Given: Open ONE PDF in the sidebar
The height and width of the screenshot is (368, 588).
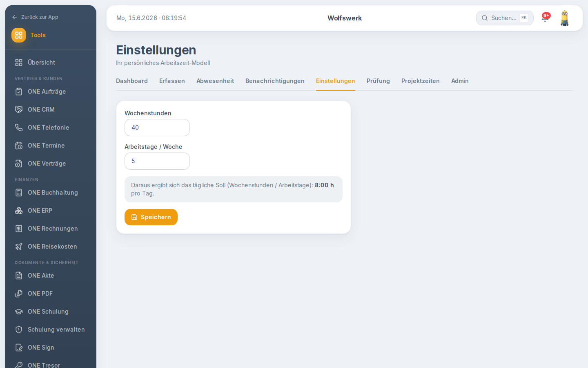Looking at the screenshot, I should (x=51, y=294).
